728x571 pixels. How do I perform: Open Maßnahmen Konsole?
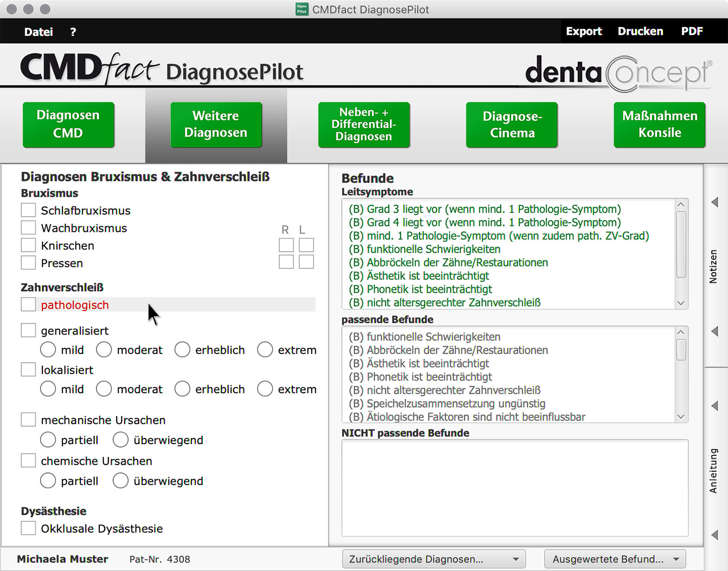659,125
